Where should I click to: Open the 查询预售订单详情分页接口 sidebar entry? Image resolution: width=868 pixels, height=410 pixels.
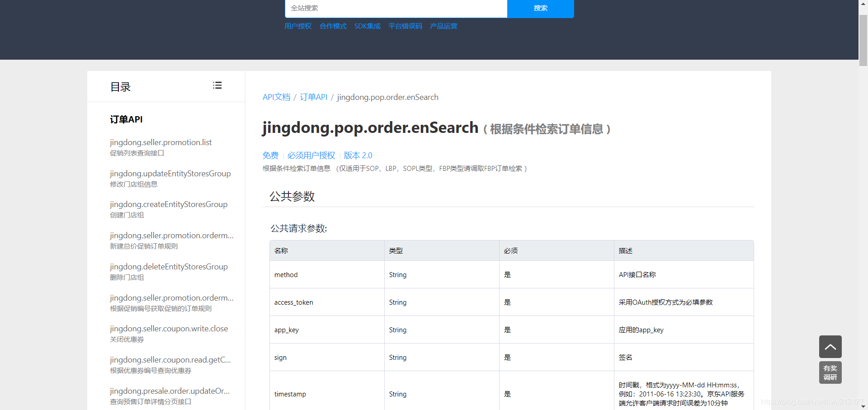point(151,402)
